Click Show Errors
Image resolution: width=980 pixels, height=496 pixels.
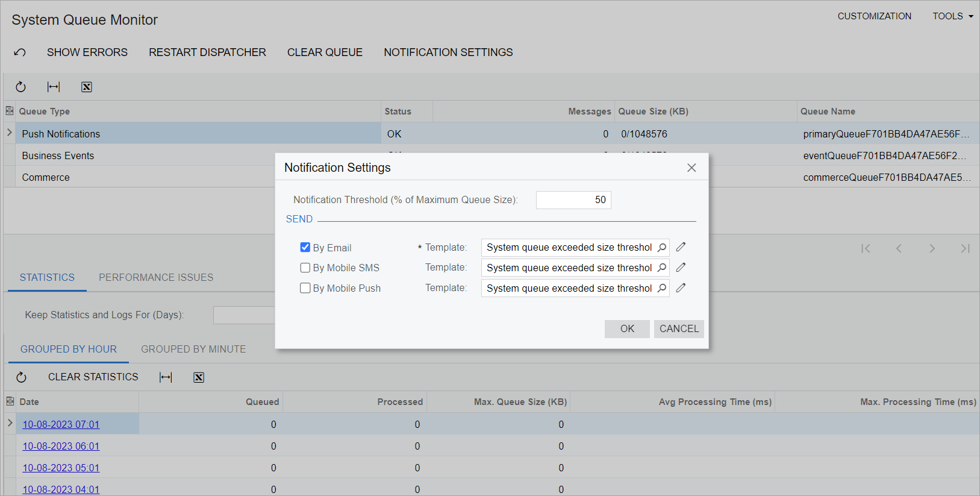(x=87, y=52)
